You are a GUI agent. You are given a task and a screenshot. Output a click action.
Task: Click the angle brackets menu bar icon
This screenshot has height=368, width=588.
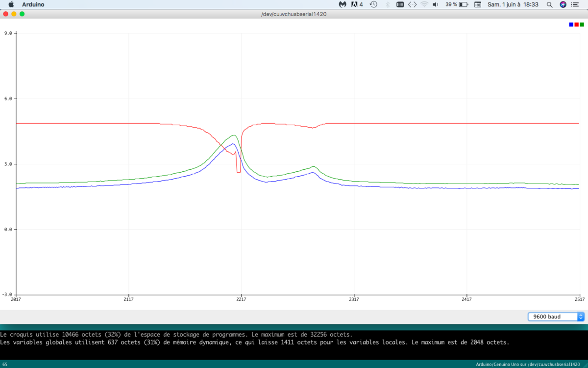click(413, 4)
